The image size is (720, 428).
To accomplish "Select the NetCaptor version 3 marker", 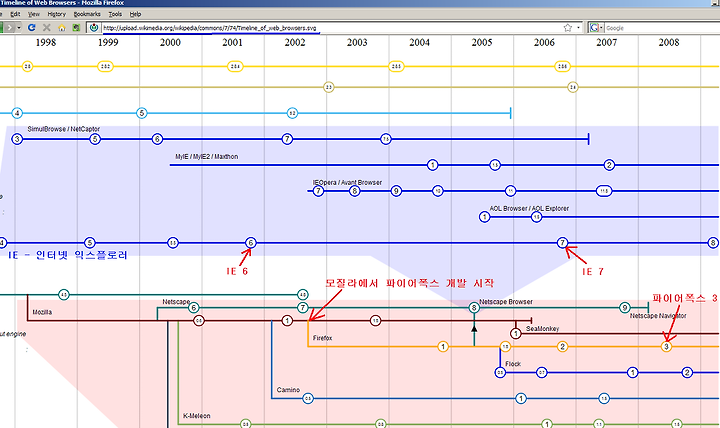I will coord(17,139).
